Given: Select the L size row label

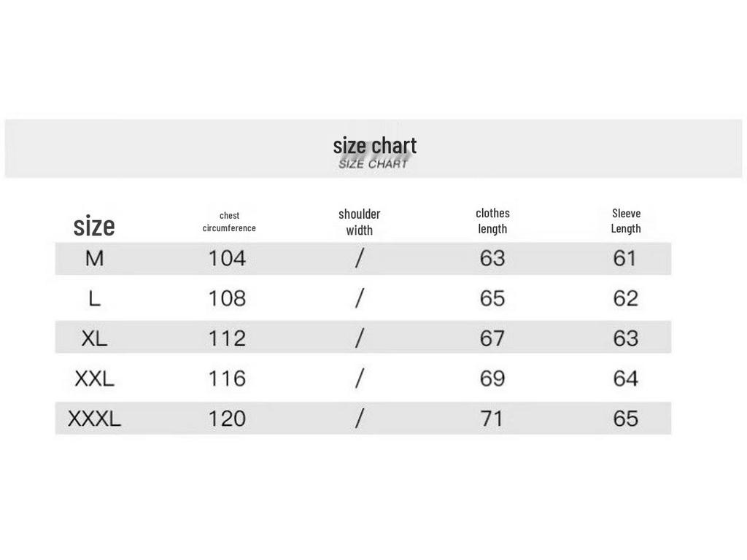Looking at the screenshot, I should [94, 298].
